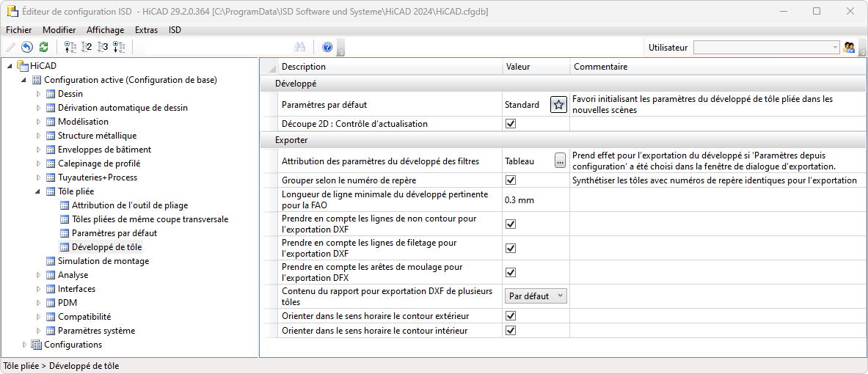The image size is (868, 374).
Task: Click the 0.3 mm value field
Action: [x=536, y=199]
